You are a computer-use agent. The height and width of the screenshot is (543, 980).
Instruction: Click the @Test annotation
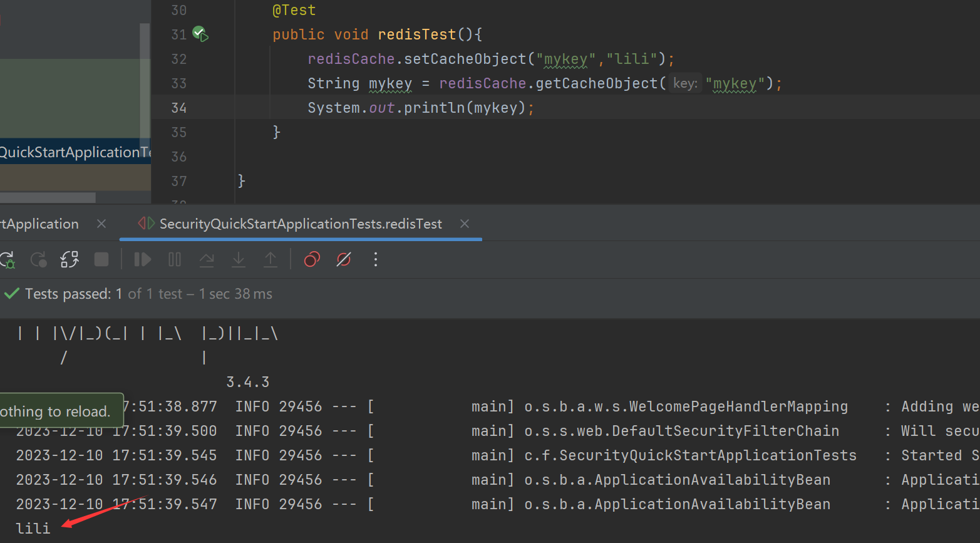point(294,10)
